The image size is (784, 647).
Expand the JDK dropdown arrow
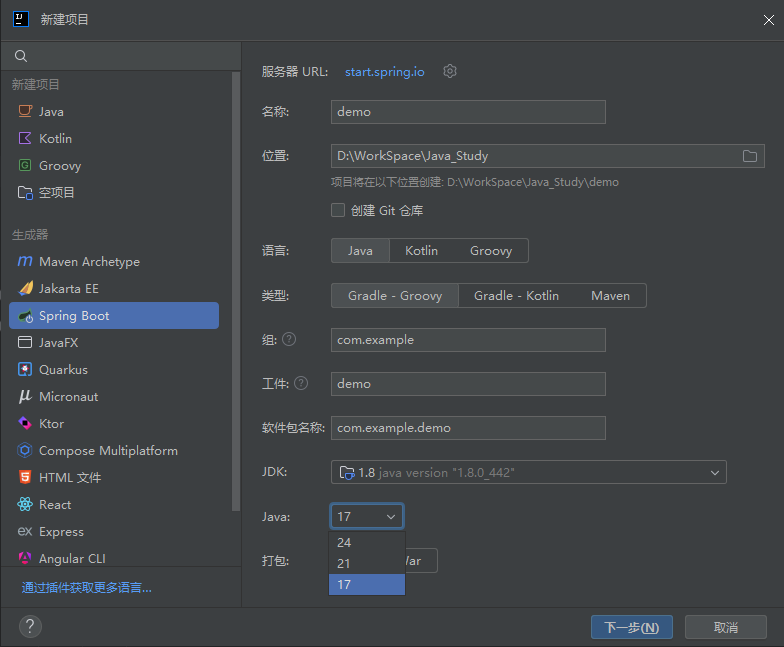pos(715,472)
